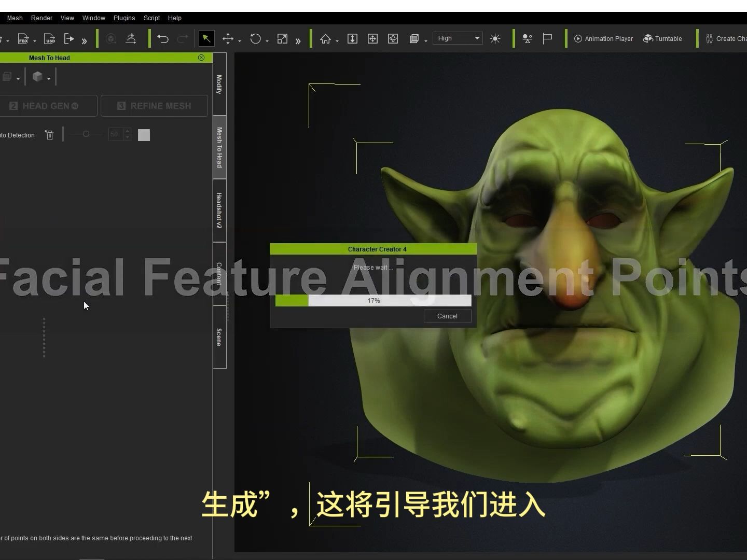
Task: Open the Move tool dropdown arrow
Action: (240, 41)
